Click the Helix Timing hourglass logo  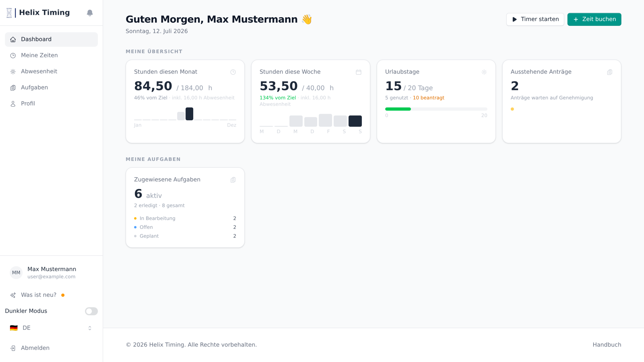tap(9, 13)
